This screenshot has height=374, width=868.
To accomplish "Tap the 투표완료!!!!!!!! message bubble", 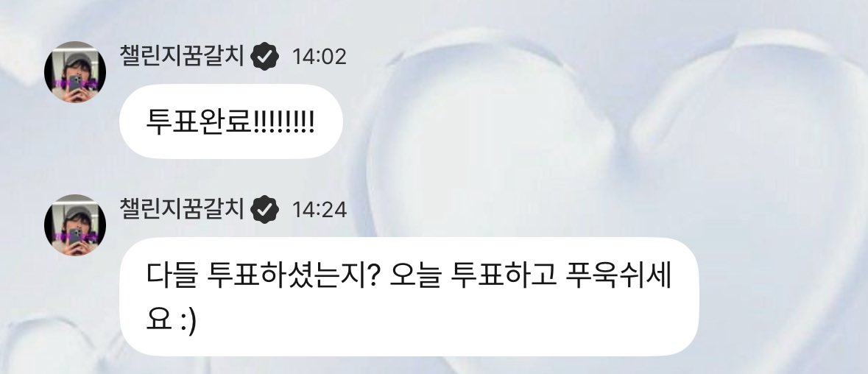I will tap(231, 121).
